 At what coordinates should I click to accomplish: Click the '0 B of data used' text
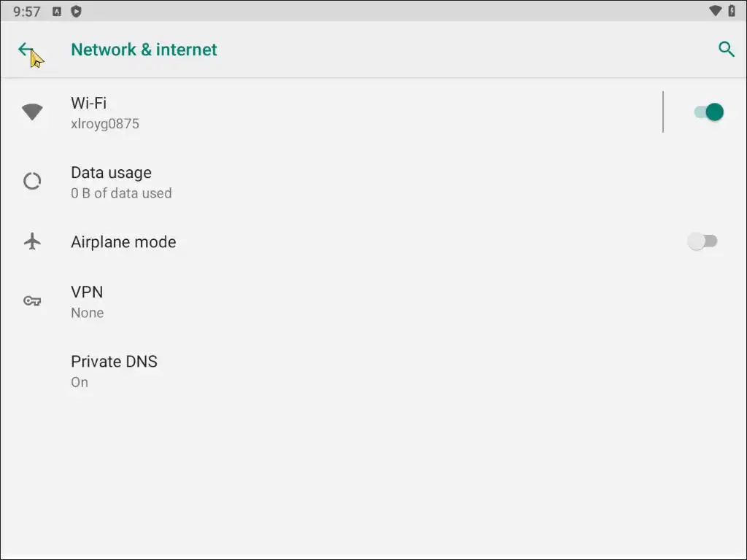point(121,193)
